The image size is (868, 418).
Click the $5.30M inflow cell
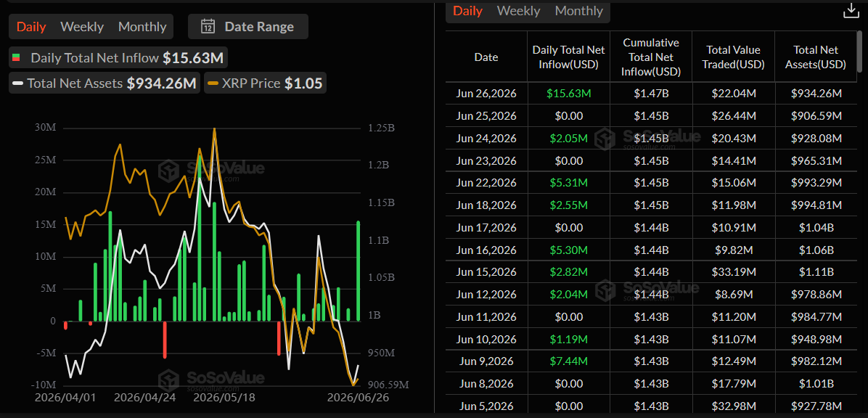click(568, 250)
